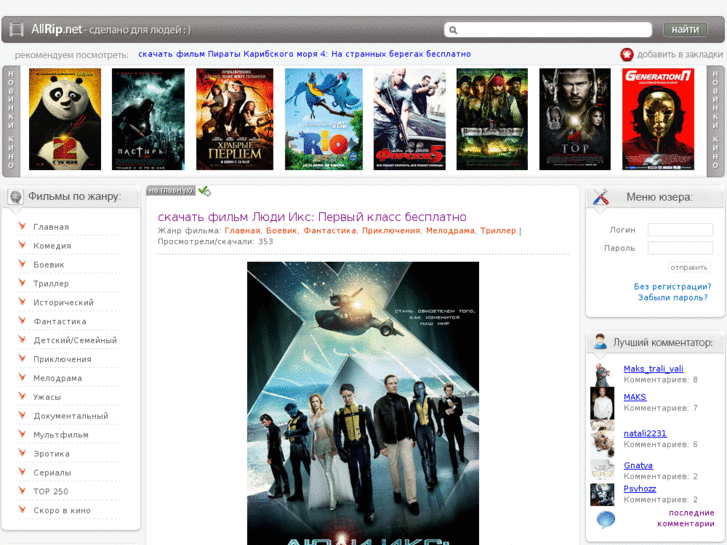Click the Пароль input field
Viewport: 727px width, 545px height.
[x=680, y=248]
